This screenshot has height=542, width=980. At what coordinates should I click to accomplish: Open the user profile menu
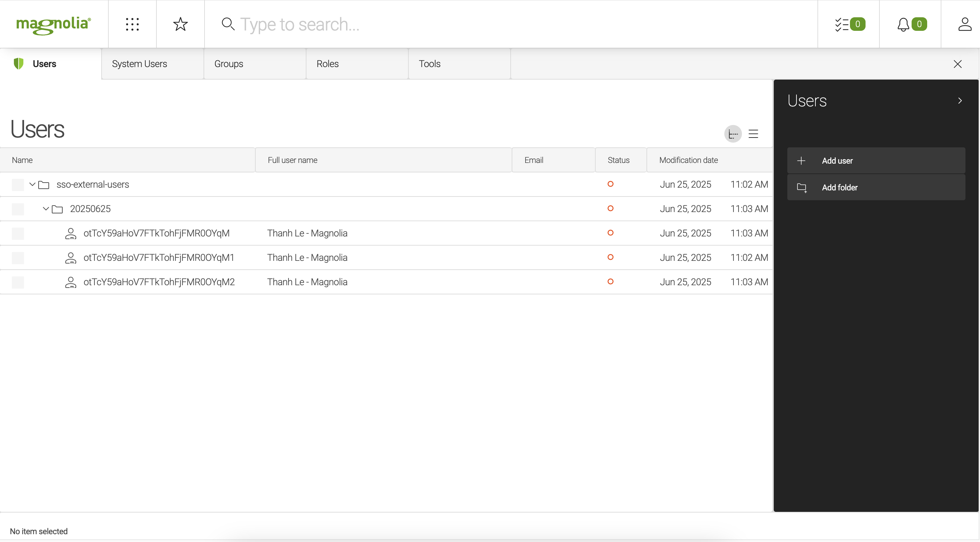click(x=964, y=24)
